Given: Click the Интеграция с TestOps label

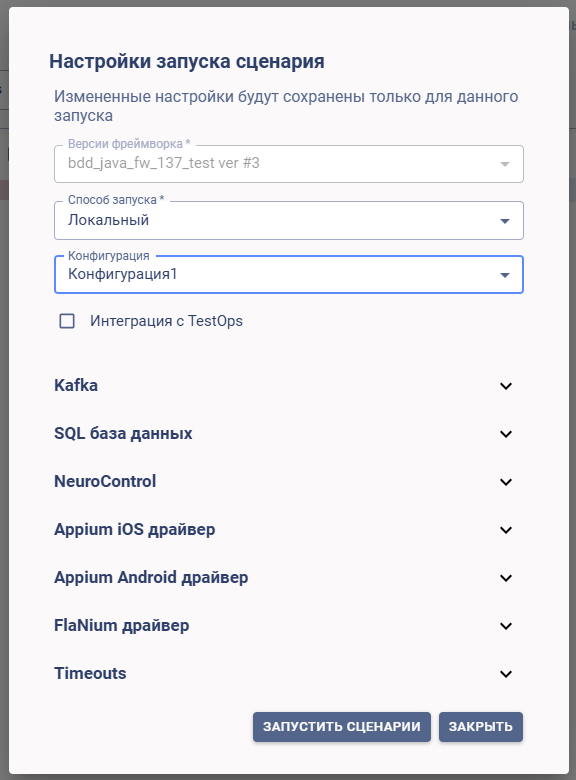Looking at the screenshot, I should [166, 321].
